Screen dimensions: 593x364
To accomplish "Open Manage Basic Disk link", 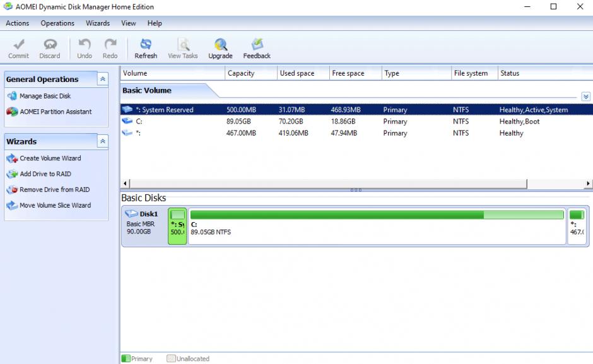I will pyautogui.click(x=45, y=96).
